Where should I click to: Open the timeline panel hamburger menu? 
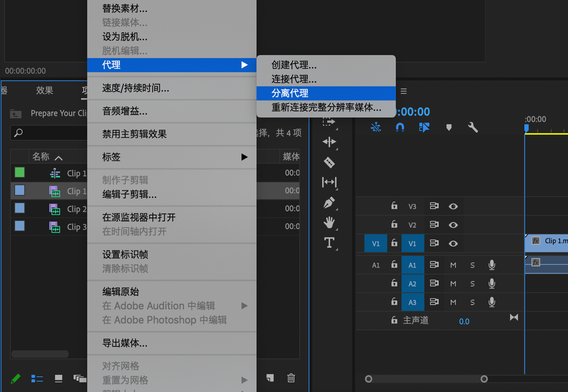403,91
